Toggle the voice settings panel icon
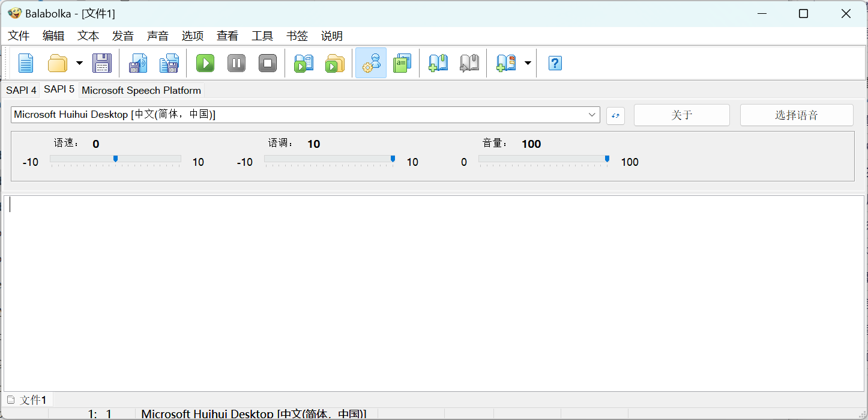Image resolution: width=868 pixels, height=420 pixels. (371, 63)
